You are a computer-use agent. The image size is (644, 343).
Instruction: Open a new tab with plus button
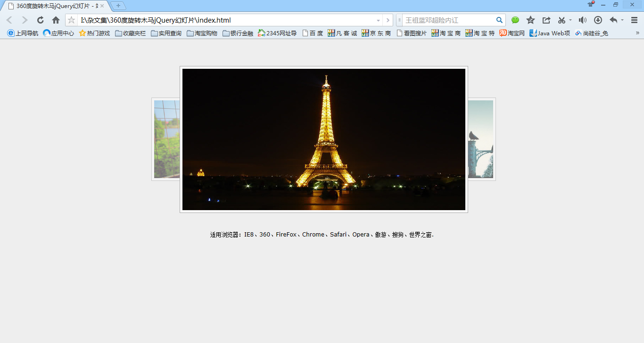click(x=118, y=6)
